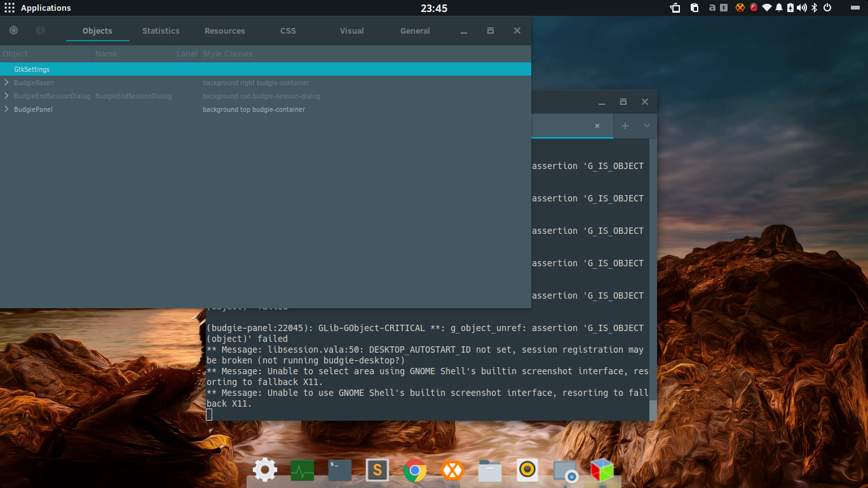Open the terminal tab dropdown arrow
868x488 pixels.
tap(647, 126)
